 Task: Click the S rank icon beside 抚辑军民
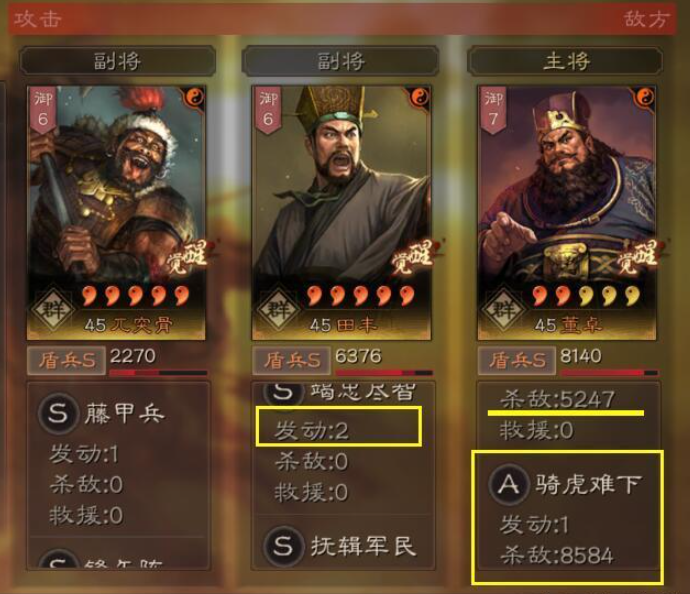(x=284, y=546)
